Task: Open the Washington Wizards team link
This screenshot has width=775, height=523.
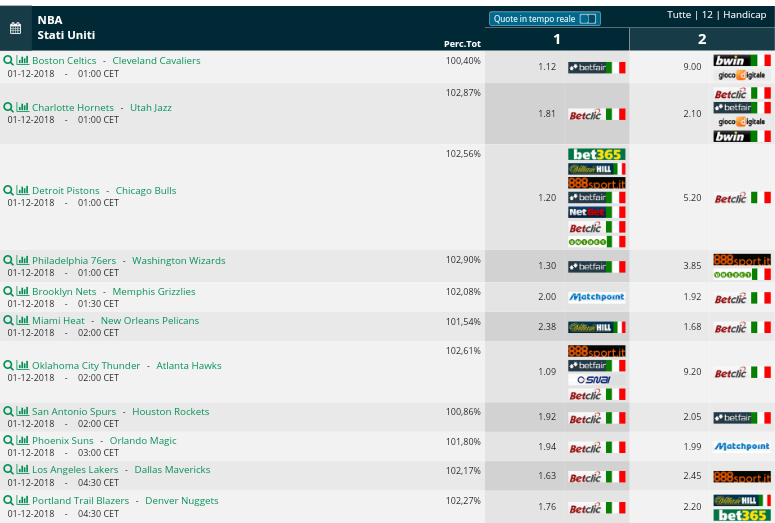Action: 178,261
